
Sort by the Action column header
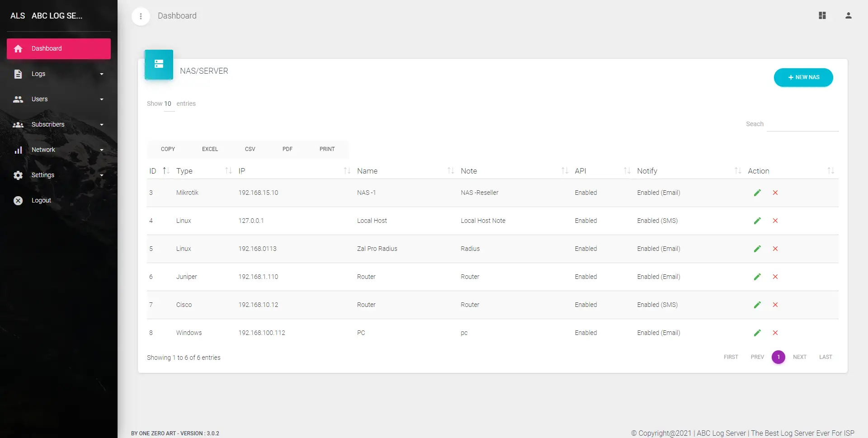pyautogui.click(x=791, y=171)
